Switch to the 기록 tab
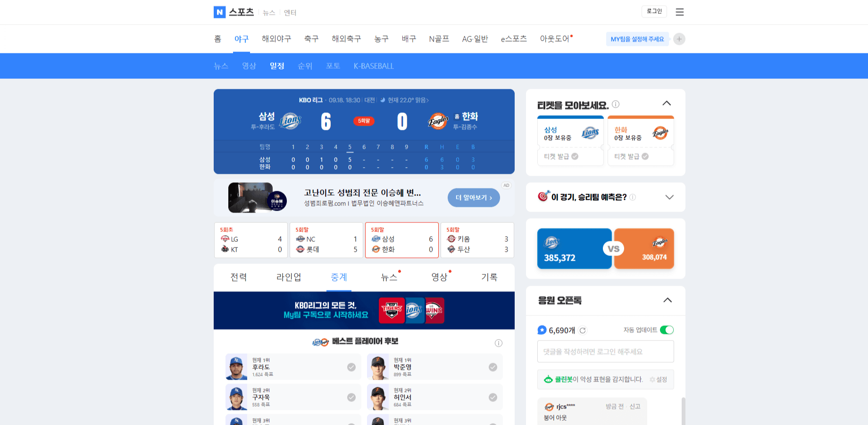Viewport: 868px width, 425px height. tap(489, 277)
